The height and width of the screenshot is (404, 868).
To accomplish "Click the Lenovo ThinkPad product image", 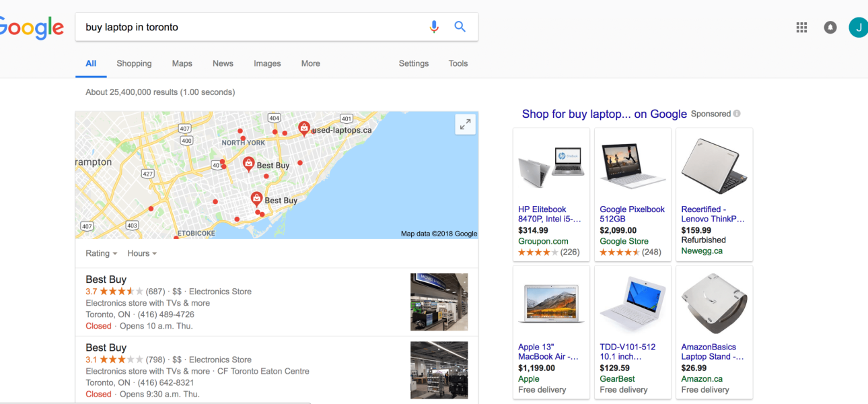I will [x=714, y=166].
